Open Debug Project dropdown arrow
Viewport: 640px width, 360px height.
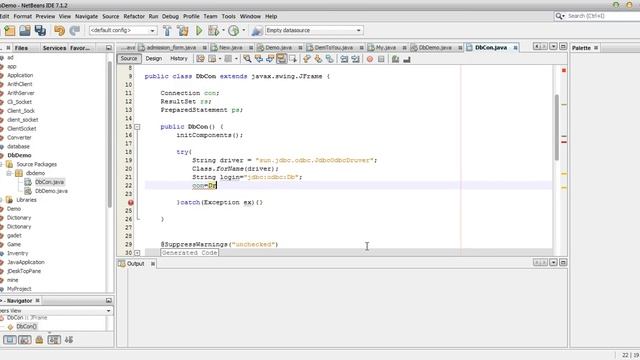[x=223, y=31]
